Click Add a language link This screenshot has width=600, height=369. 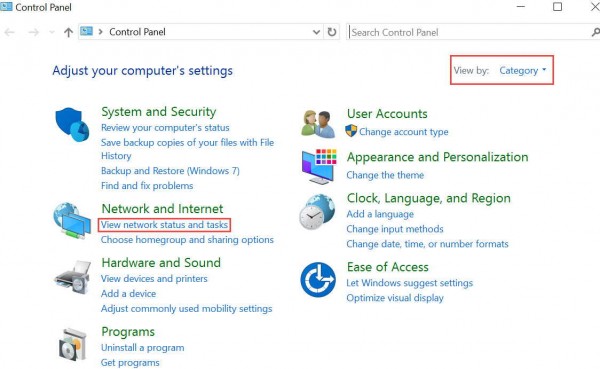(380, 214)
